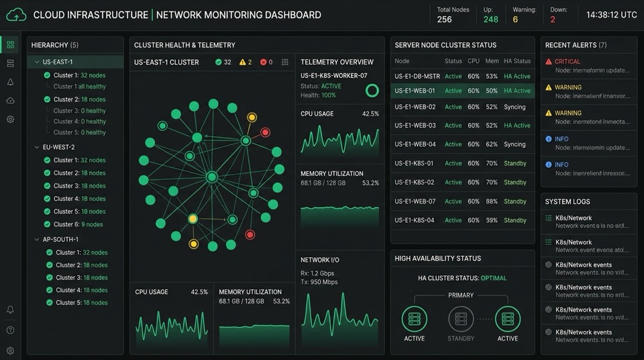Click the central hub node in cluster graph

(212, 177)
